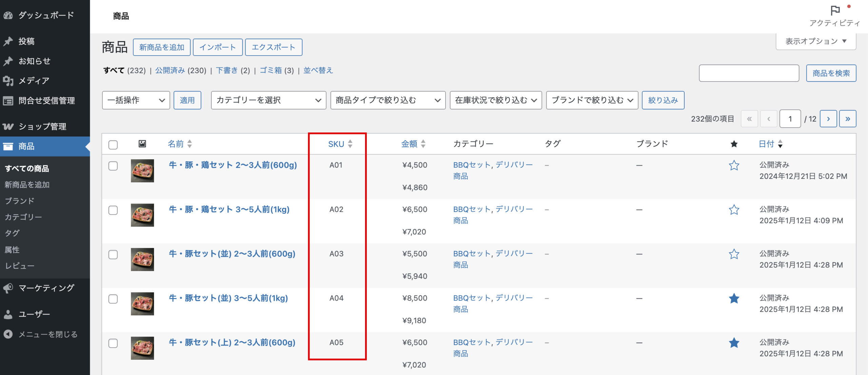The height and width of the screenshot is (375, 868).
Task: Click the Marketing megaphone icon
Action: pyautogui.click(x=8, y=288)
